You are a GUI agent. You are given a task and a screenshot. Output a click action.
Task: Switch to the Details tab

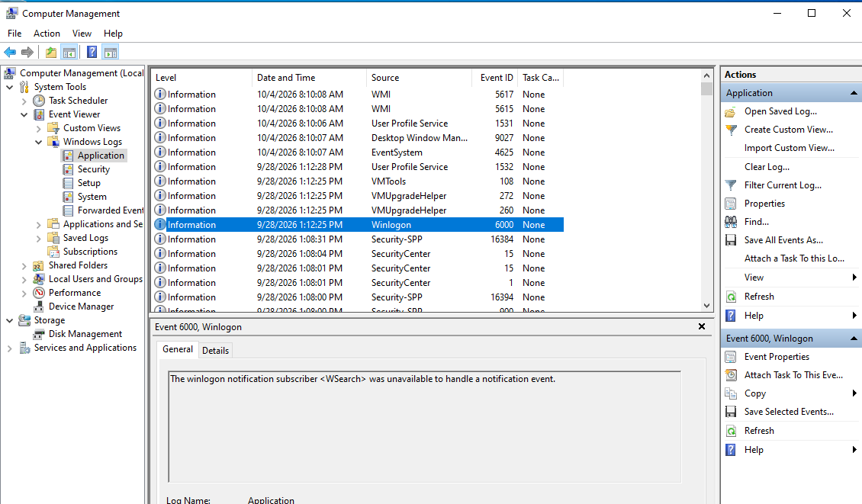tap(215, 351)
